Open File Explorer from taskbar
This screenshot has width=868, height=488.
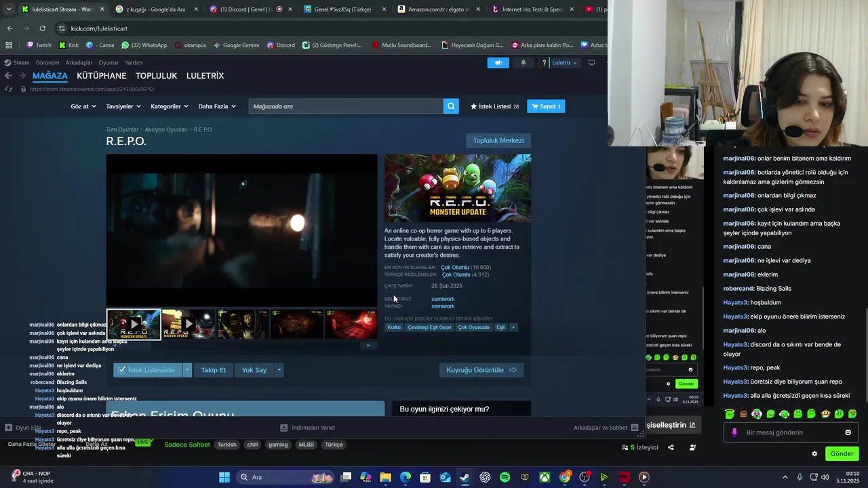click(385, 477)
